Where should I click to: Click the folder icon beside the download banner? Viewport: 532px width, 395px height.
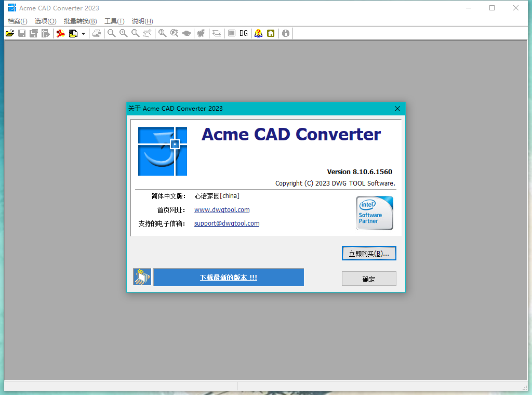(142, 276)
